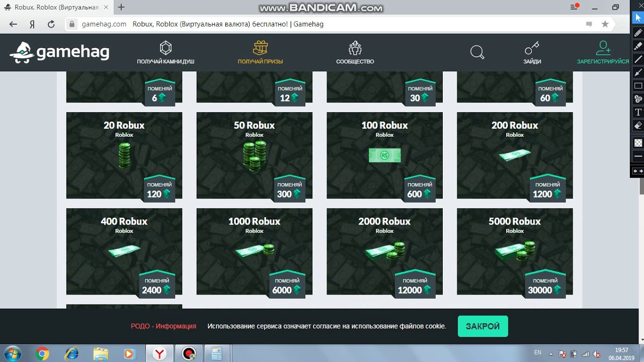
Task: Open the СООБЩЕСТВО menu
Action: tap(355, 61)
